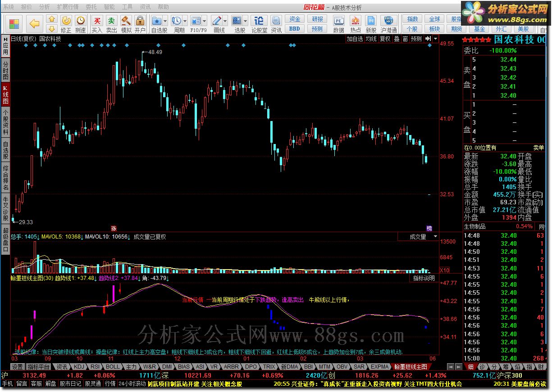Expand the 应用 sidebar panel
Viewport: 552px width, 392px height.
pos(5,46)
